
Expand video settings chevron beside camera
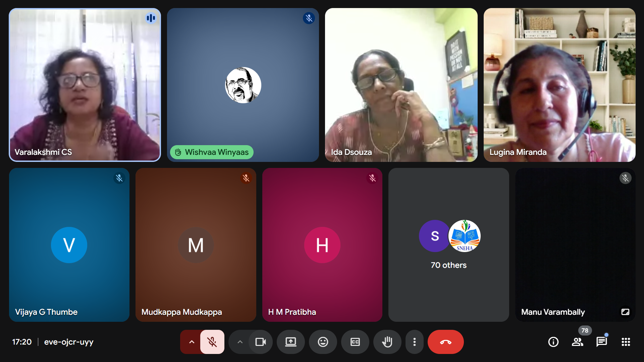(x=240, y=342)
